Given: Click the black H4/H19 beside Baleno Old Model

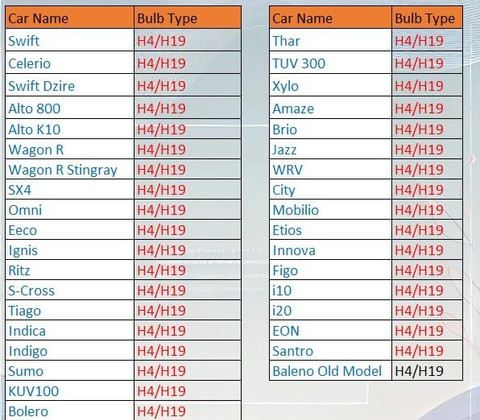Looking at the screenshot, I should (x=419, y=371).
